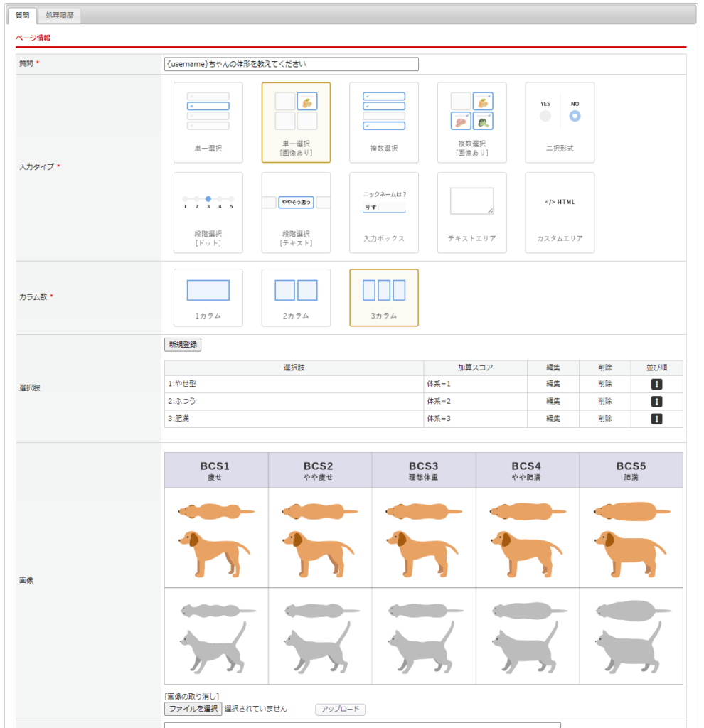
Task: Click the 質問 text input field
Action: click(x=291, y=64)
